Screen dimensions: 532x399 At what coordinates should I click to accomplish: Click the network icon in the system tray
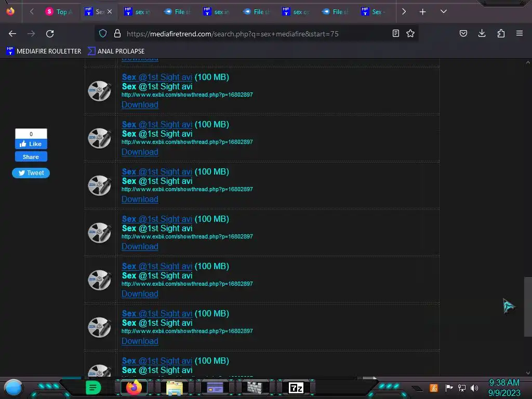(x=462, y=388)
